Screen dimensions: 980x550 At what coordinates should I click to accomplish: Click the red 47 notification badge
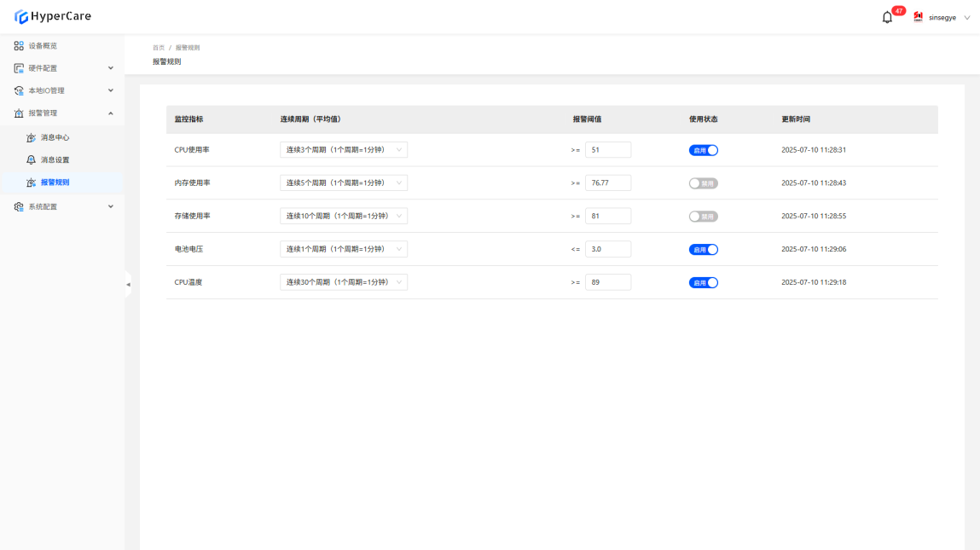point(899,10)
